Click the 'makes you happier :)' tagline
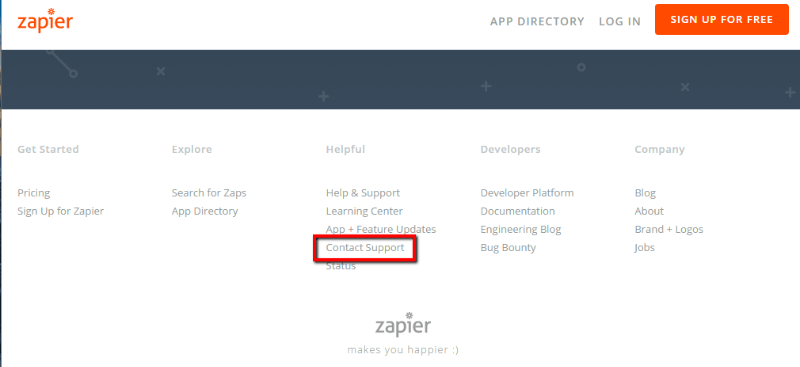This screenshot has height=367, width=800. tap(403, 350)
